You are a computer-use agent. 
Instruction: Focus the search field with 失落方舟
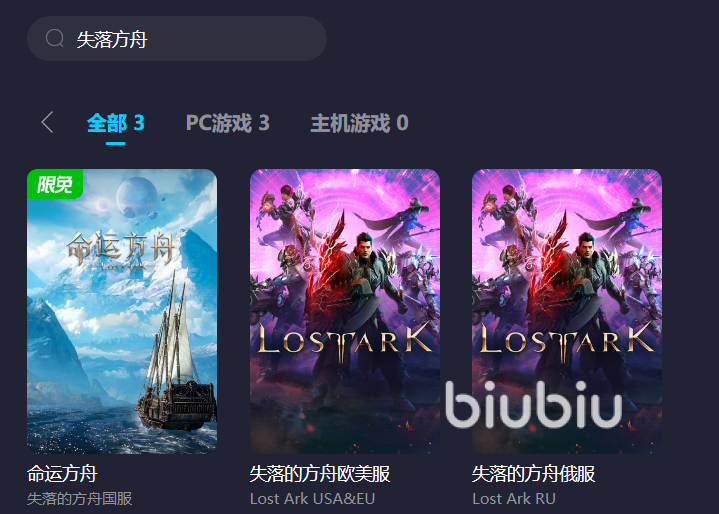[x=177, y=39]
